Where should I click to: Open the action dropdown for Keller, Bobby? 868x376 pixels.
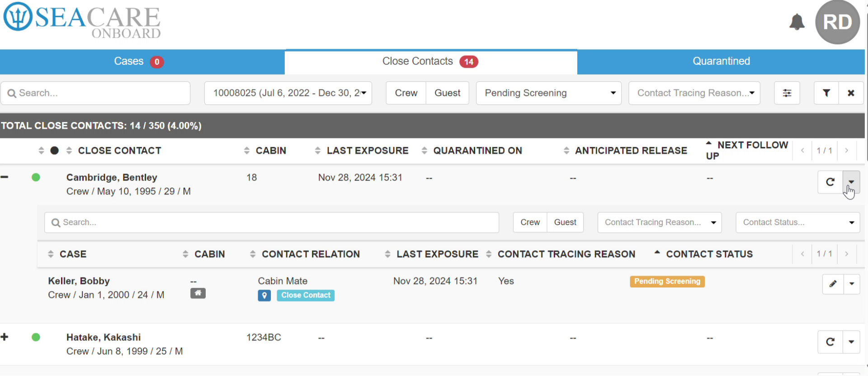point(852,284)
